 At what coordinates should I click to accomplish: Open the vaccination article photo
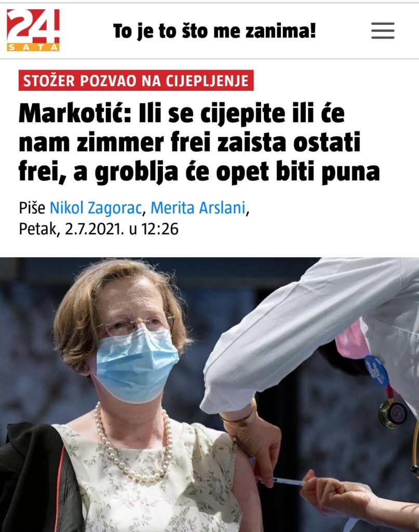(x=210, y=395)
